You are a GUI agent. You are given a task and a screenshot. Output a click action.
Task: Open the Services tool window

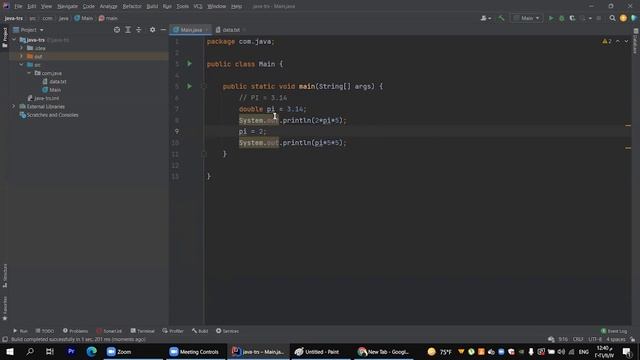227,331
